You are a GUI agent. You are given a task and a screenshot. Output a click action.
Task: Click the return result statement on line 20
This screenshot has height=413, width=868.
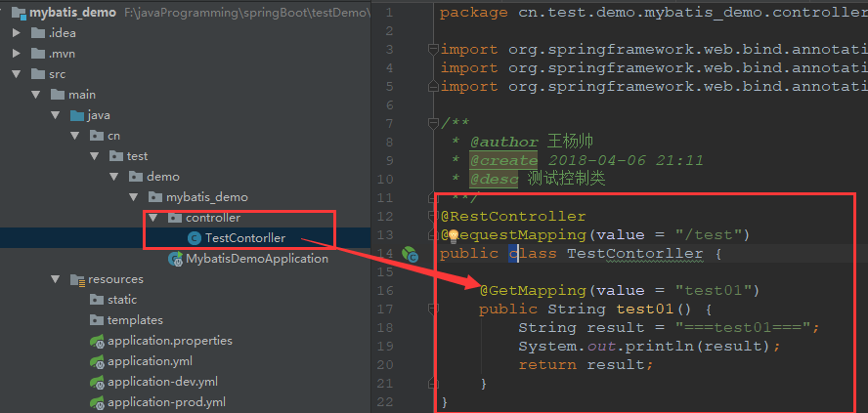[x=586, y=365]
